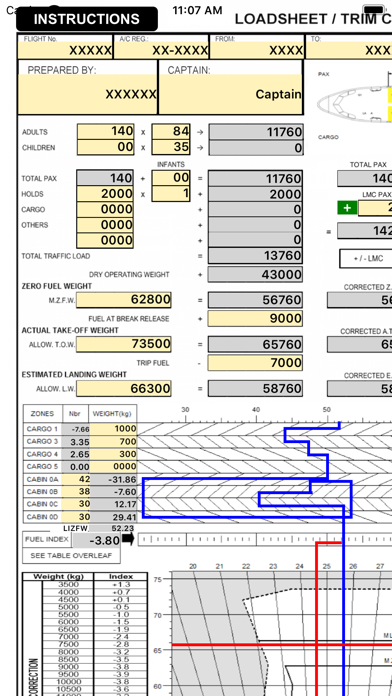392x696 pixels.
Task: Click landing weight result 58760
Action: coord(255,389)
